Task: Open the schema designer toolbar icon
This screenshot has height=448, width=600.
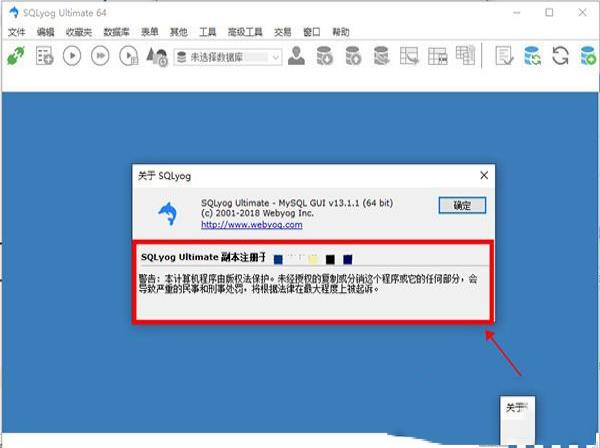Action: coord(409,56)
